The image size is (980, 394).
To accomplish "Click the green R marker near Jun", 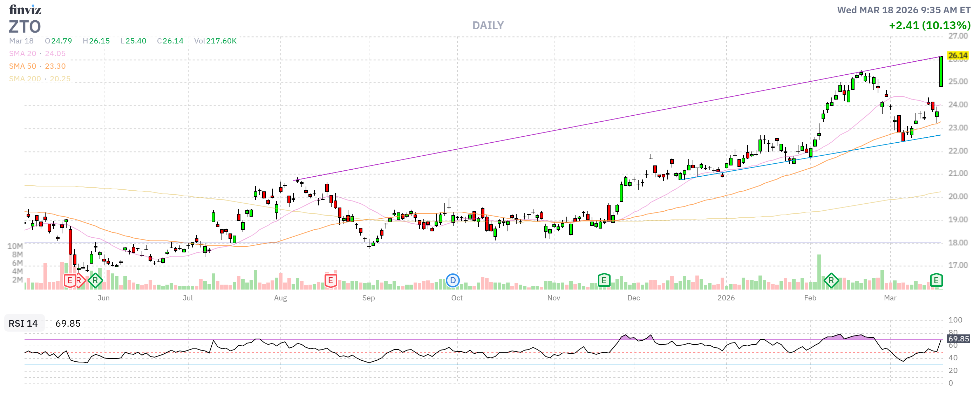I will [x=95, y=281].
